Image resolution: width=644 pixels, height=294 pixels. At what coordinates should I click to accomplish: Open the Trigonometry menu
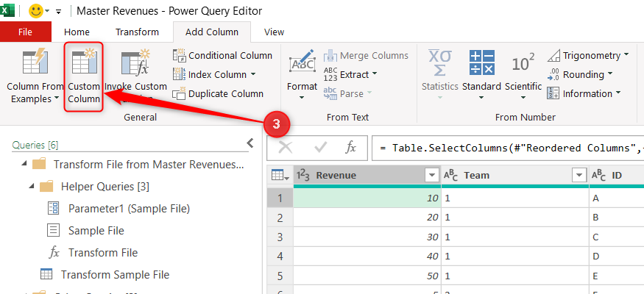pyautogui.click(x=588, y=55)
